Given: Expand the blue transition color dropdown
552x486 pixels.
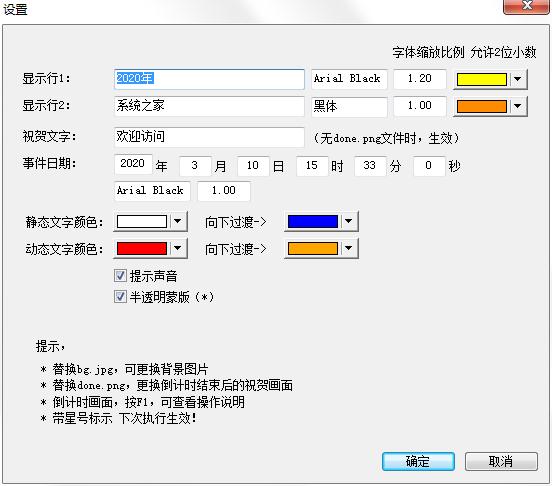Looking at the screenshot, I should (349, 221).
